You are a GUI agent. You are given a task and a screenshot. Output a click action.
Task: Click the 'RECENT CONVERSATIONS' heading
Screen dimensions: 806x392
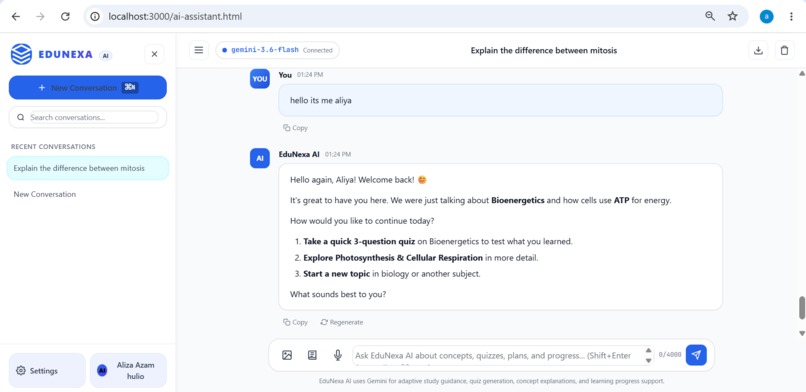pos(53,146)
